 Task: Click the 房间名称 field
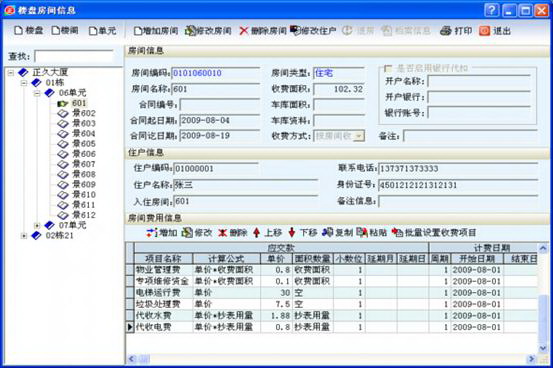pyautogui.click(x=215, y=89)
